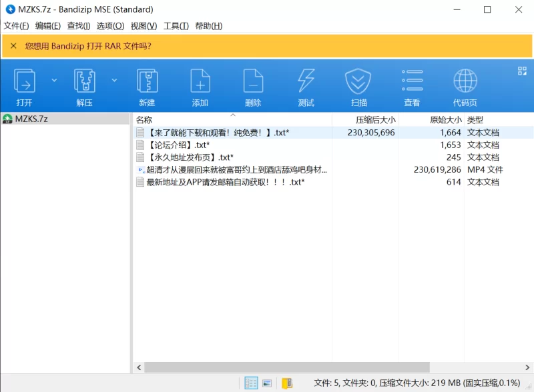Image resolution: width=534 pixels, height=392 pixels.
Task: Click the Bandizip title bar app icon
Action: pyautogui.click(x=11, y=9)
